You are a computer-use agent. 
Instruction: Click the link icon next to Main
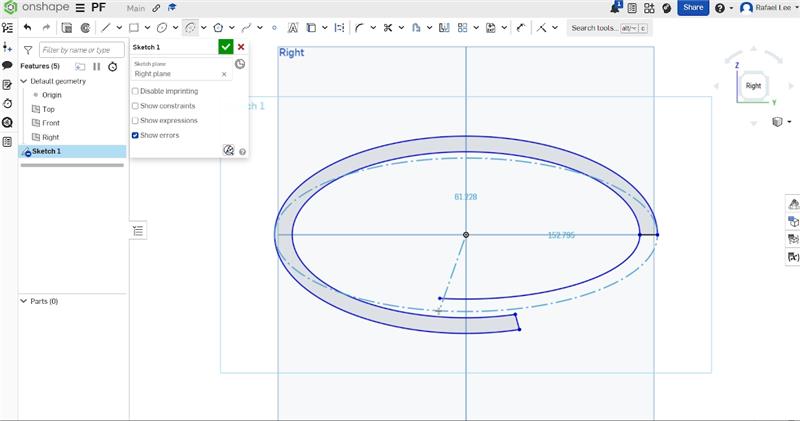(x=156, y=8)
